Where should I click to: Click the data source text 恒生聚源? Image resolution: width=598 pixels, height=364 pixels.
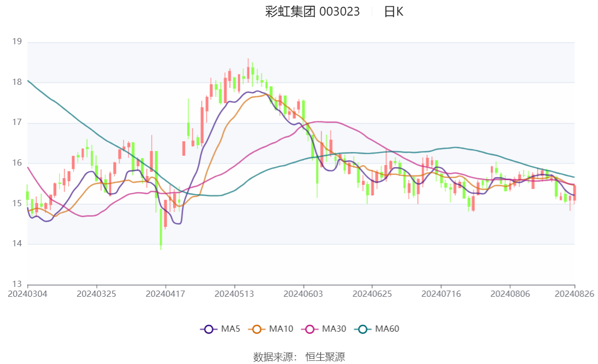[325, 357]
